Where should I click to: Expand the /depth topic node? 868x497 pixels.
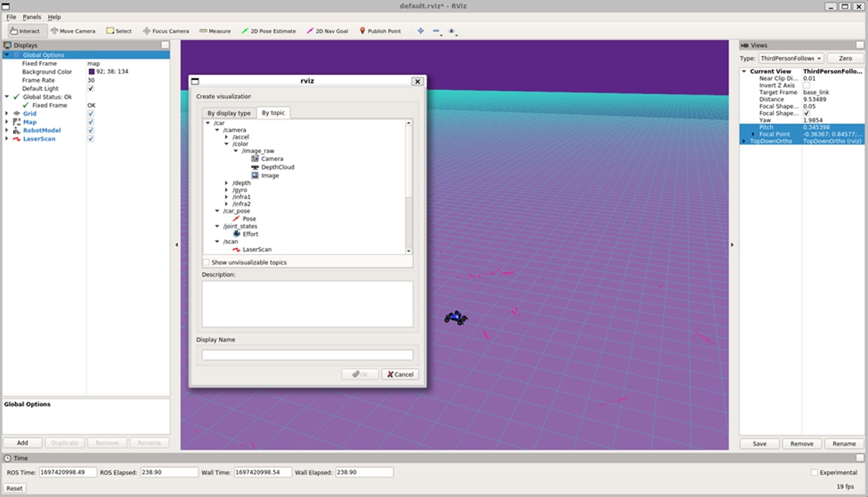[x=227, y=183]
